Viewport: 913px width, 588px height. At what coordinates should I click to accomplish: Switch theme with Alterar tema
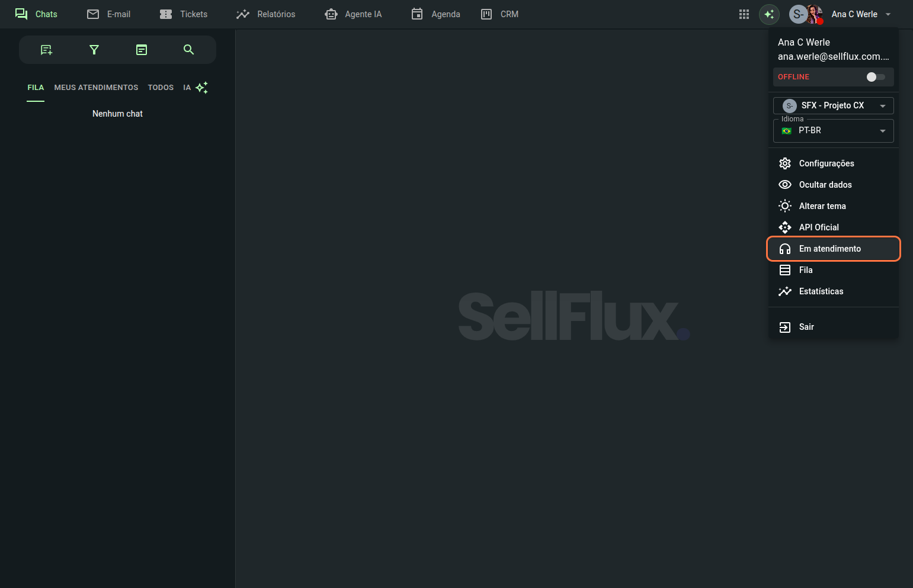(822, 206)
